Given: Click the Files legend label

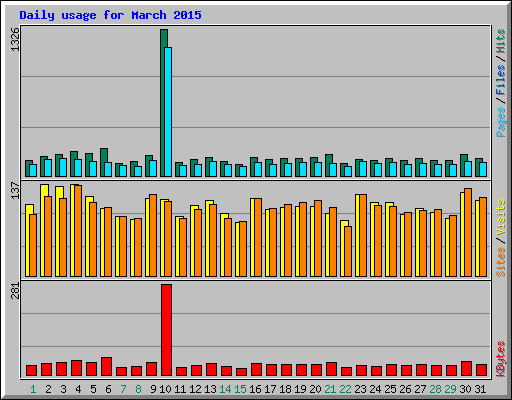Looking at the screenshot, I should tap(501, 79).
